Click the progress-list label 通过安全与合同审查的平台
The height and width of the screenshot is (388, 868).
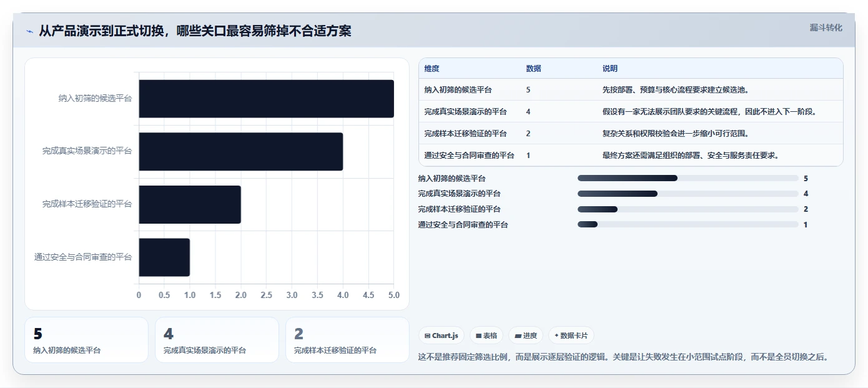463,224
